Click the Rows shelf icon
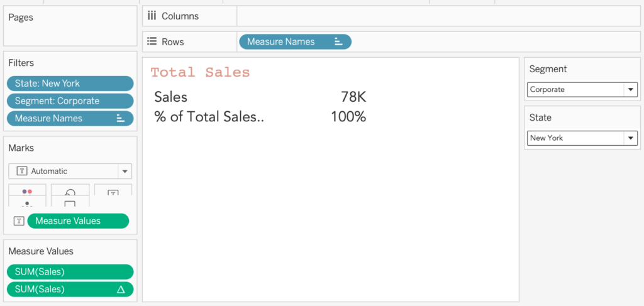644x306 pixels. click(152, 41)
